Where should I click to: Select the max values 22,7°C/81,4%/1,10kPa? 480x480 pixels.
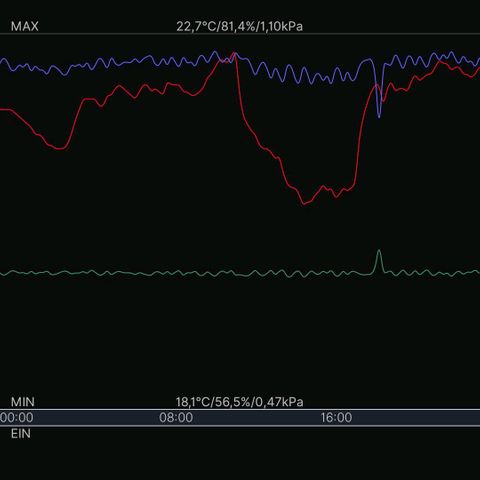tap(239, 26)
